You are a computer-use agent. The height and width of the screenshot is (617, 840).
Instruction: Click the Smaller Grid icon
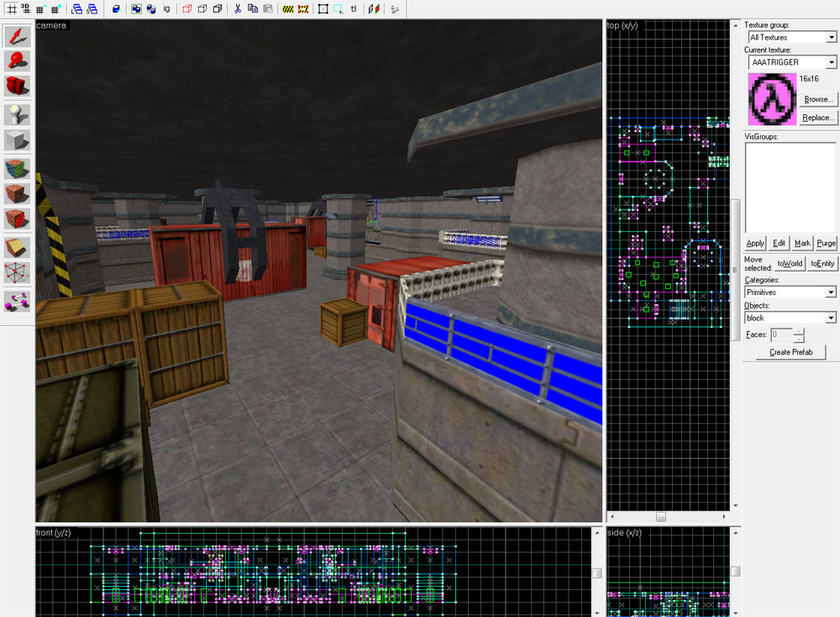click(40, 9)
